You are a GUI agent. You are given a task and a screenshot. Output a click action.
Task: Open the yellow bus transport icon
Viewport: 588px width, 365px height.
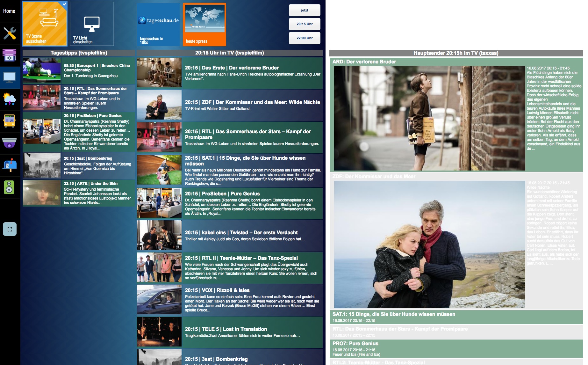coord(10,121)
